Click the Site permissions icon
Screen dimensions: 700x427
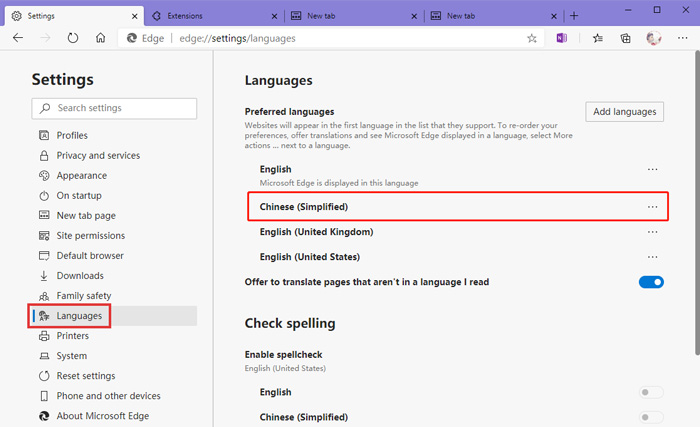[44, 235]
